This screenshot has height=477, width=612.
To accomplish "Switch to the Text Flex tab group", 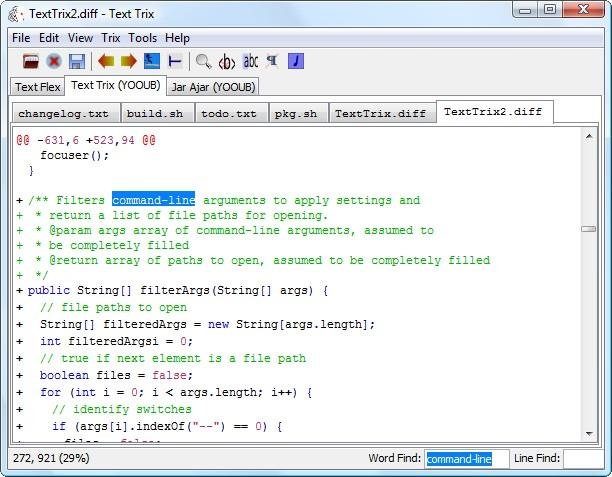I will [37, 87].
